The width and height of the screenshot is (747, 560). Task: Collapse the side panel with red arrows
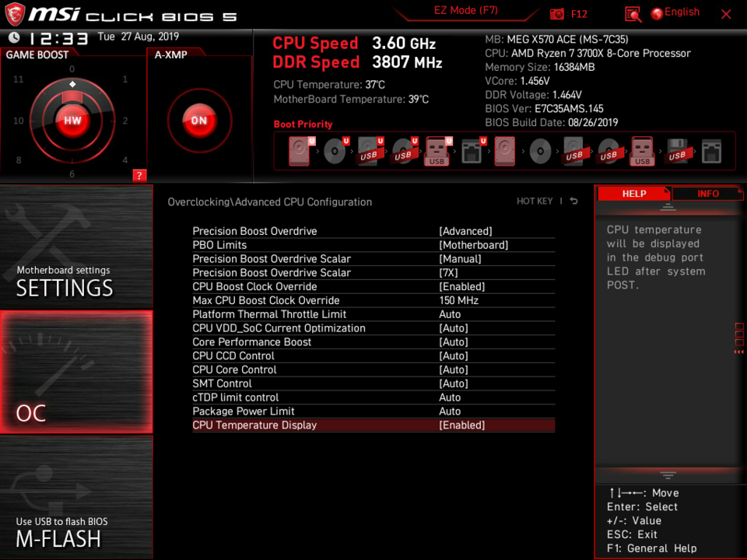click(739, 352)
